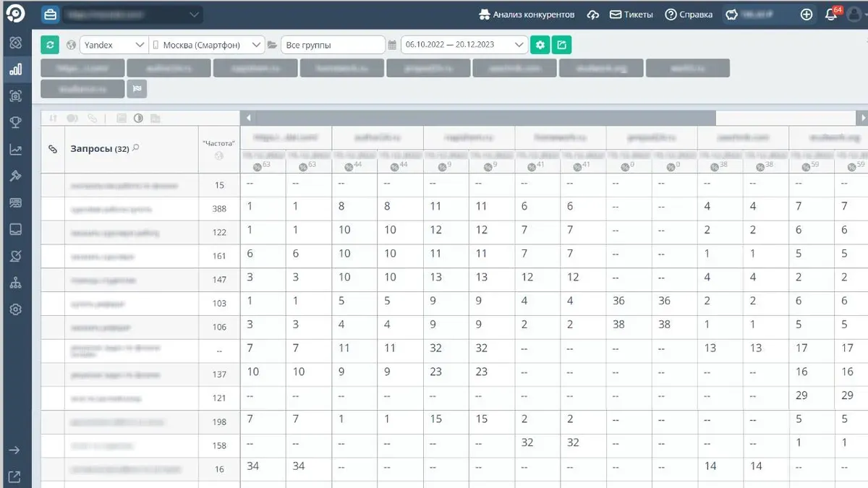Open the blurred project selector dropdown

(132, 14)
